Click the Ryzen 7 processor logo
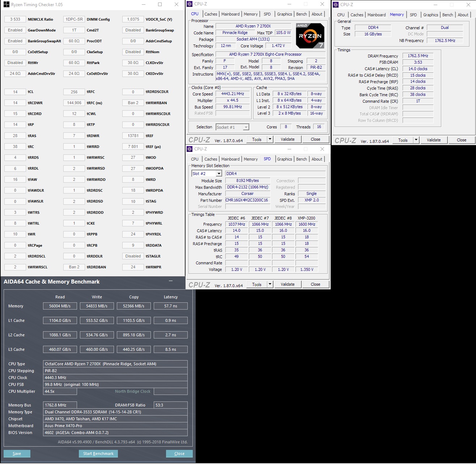Viewport: 476px width, 464px height. (x=310, y=36)
